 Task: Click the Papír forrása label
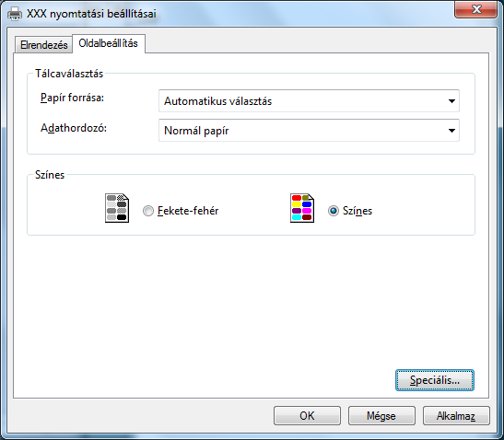72,98
